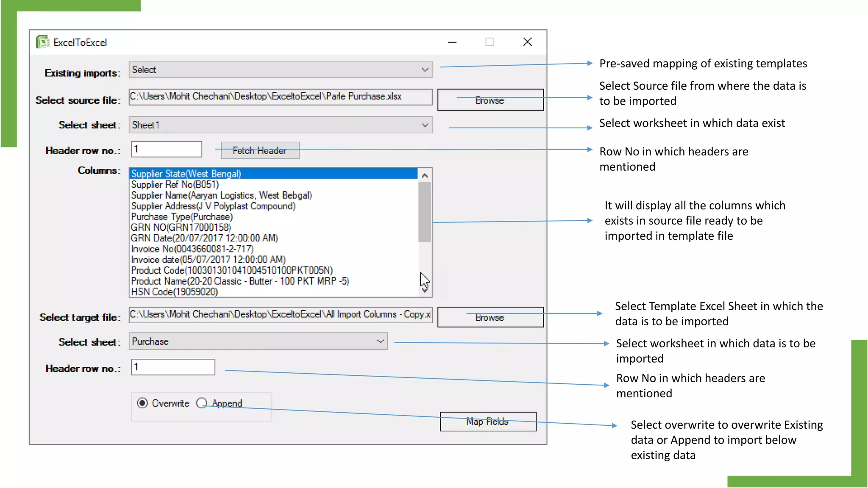Click the Map Fields button

click(487, 421)
